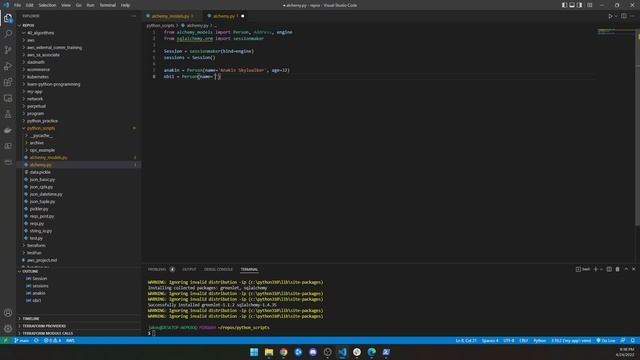Image resolution: width=640 pixels, height=360 pixels.
Task: Split the editor to the right
Action: [x=624, y=16]
